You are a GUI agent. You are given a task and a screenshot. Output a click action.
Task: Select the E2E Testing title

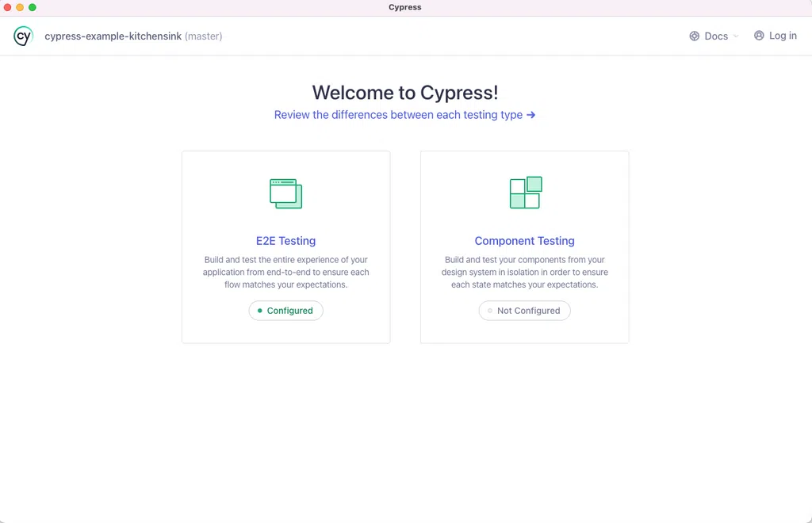(x=285, y=241)
